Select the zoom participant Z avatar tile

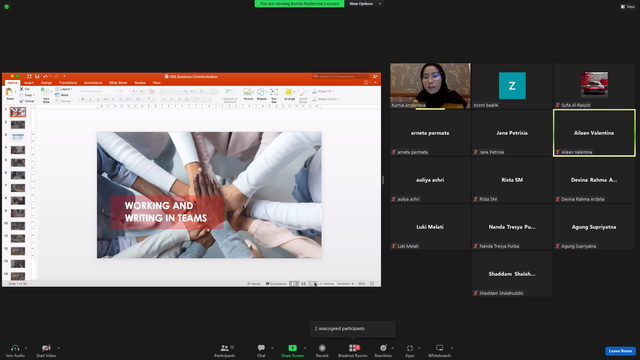pyautogui.click(x=512, y=86)
